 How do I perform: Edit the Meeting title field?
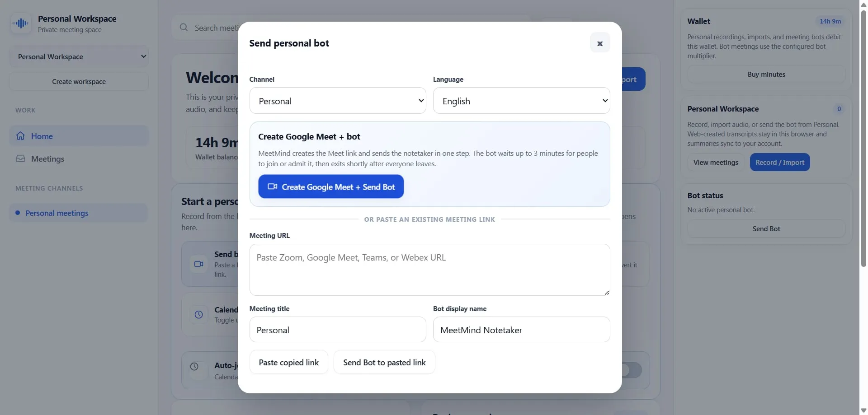338,330
